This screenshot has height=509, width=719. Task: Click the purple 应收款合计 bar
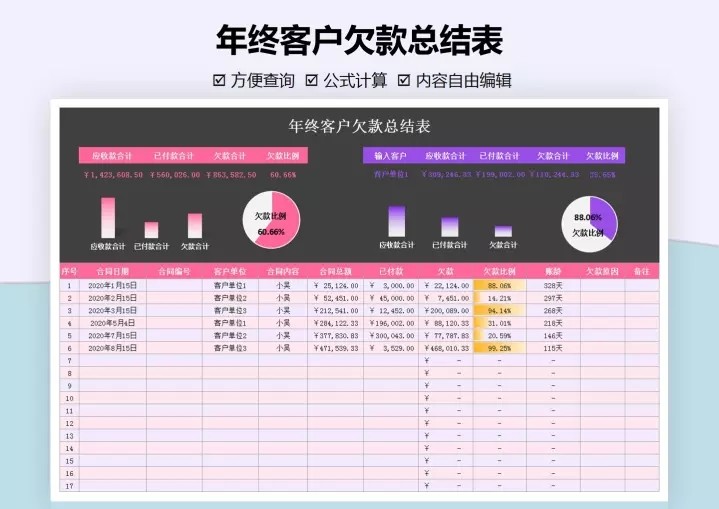[x=397, y=221]
